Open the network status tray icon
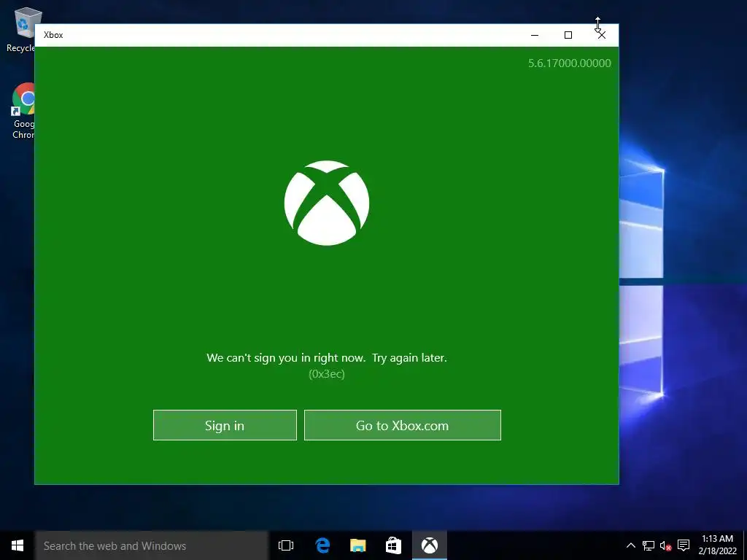The height and width of the screenshot is (560, 747). tap(648, 545)
